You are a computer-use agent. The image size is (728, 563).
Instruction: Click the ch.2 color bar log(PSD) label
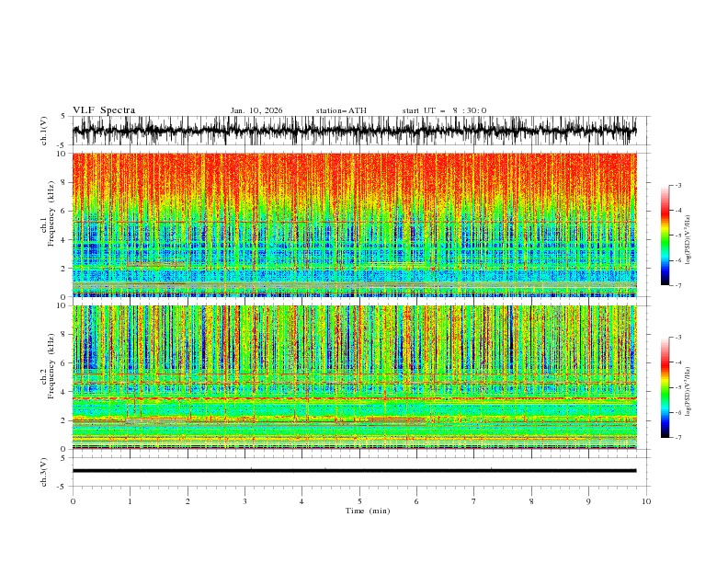tap(688, 392)
